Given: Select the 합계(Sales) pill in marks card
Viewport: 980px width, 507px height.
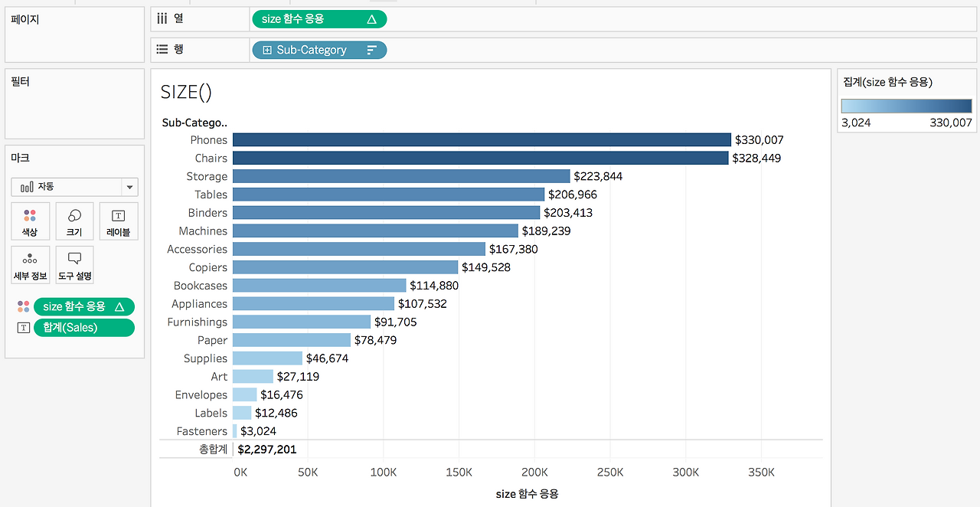Looking at the screenshot, I should [84, 328].
